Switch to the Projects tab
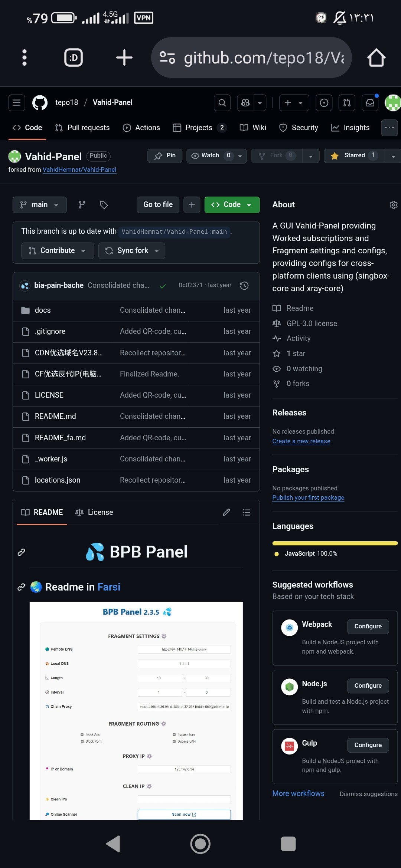 [200, 128]
